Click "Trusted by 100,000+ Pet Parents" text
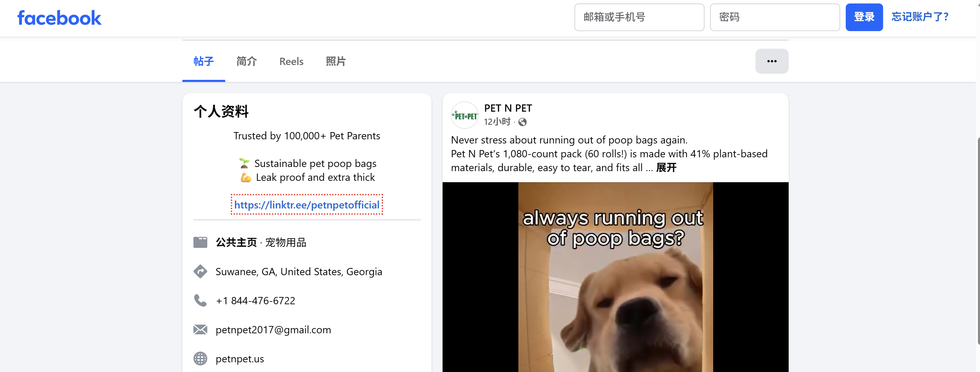This screenshot has width=980, height=372. point(307,136)
